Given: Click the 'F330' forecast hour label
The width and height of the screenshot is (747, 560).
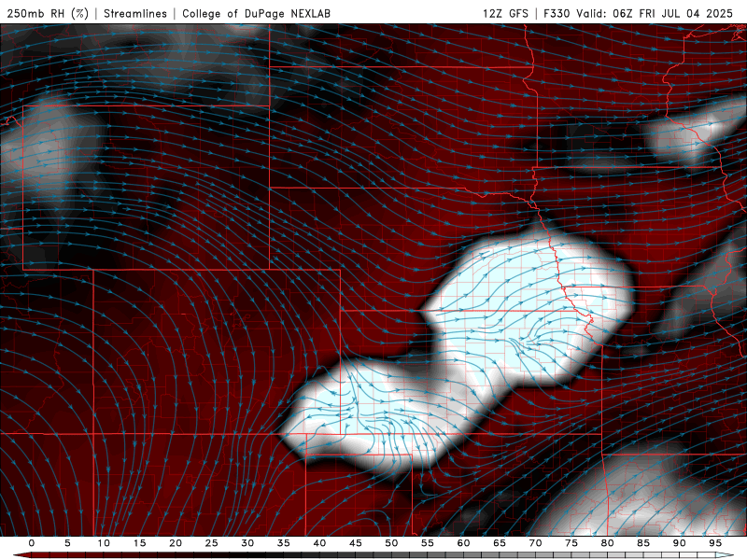Looking at the screenshot, I should tap(557, 13).
